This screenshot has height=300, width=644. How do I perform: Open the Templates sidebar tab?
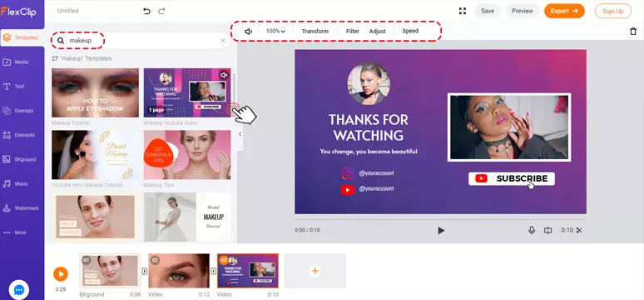(x=22, y=37)
